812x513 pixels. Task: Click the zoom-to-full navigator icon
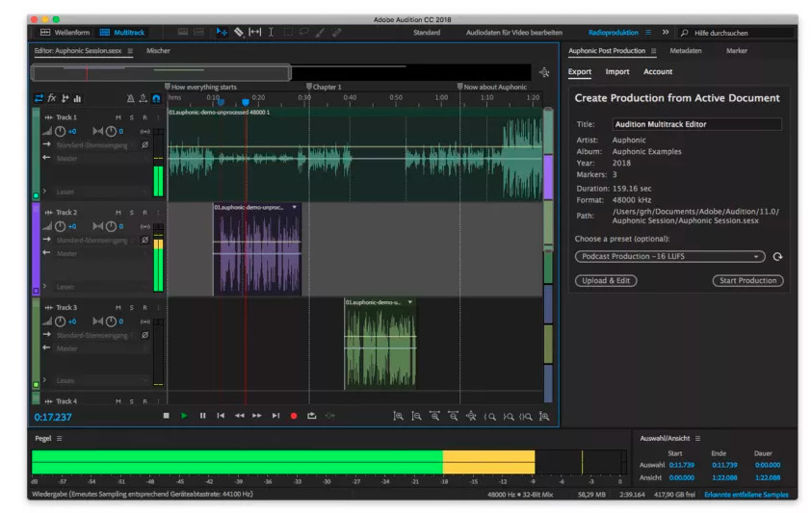(544, 72)
